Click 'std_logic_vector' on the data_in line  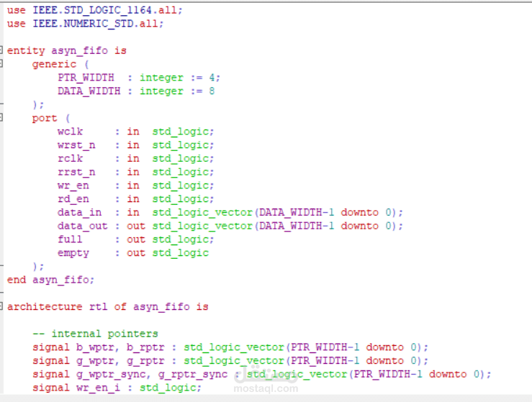click(x=202, y=213)
